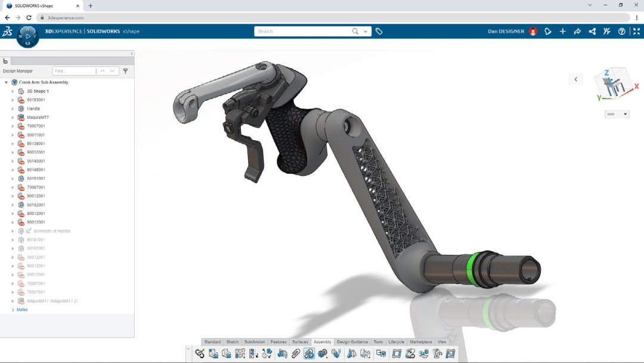Viewport: 644px width, 363px height.
Task: Collapse the Crank Arm Sub Assembly node
Action: tap(6, 82)
